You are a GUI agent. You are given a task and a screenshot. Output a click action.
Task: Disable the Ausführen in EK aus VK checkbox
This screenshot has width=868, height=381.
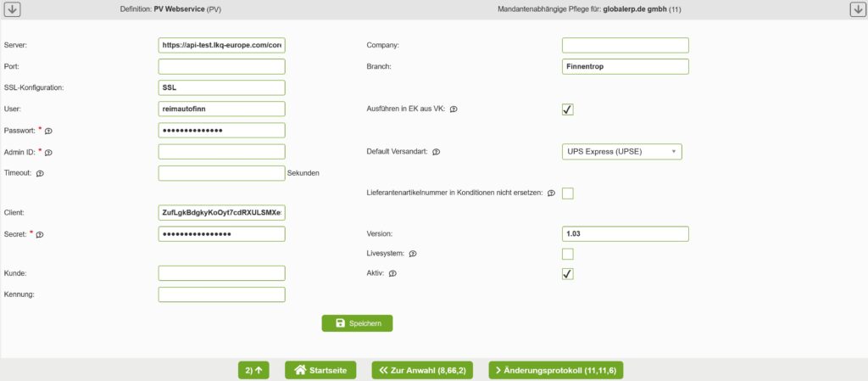(x=567, y=109)
